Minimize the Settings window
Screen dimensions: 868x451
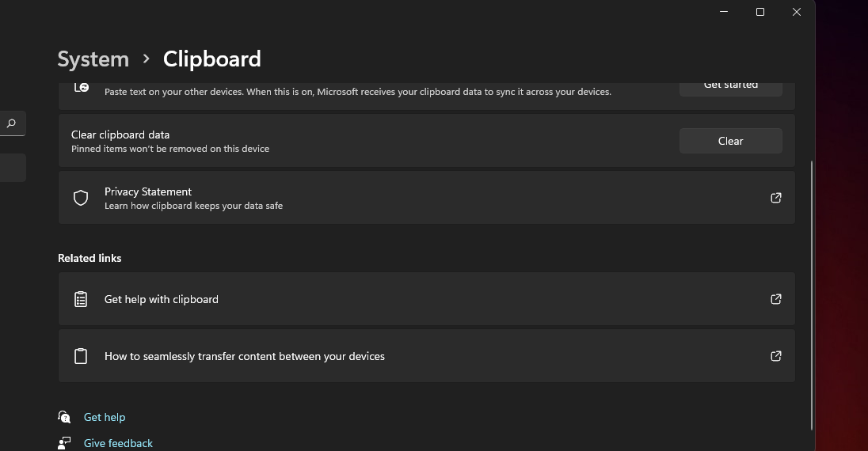pos(724,12)
